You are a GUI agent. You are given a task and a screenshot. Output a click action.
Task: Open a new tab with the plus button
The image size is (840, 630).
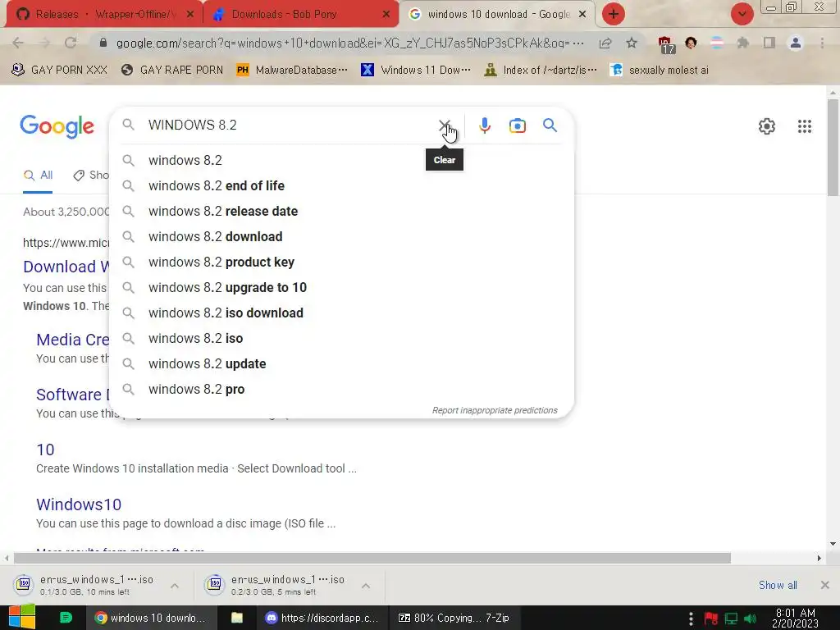point(614,14)
